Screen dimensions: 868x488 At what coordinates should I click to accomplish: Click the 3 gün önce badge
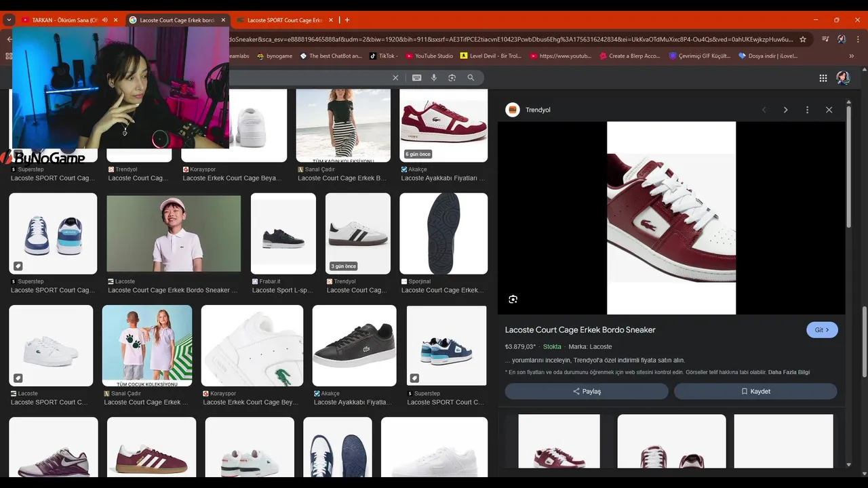pos(343,266)
